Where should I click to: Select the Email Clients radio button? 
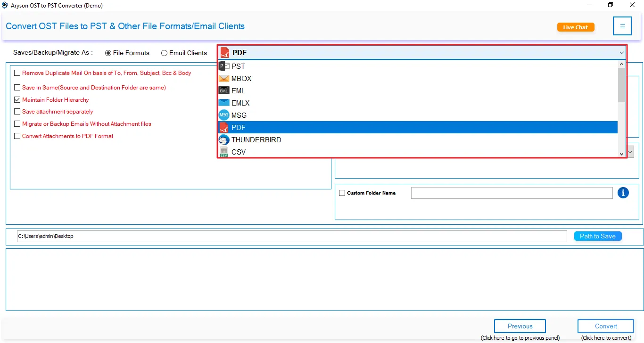[164, 53]
